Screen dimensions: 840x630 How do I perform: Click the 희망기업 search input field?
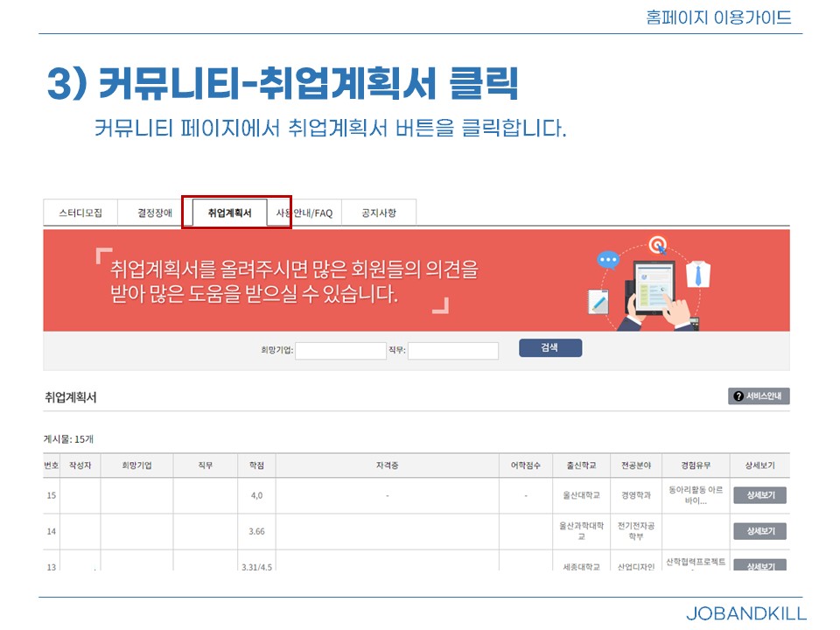click(x=340, y=351)
